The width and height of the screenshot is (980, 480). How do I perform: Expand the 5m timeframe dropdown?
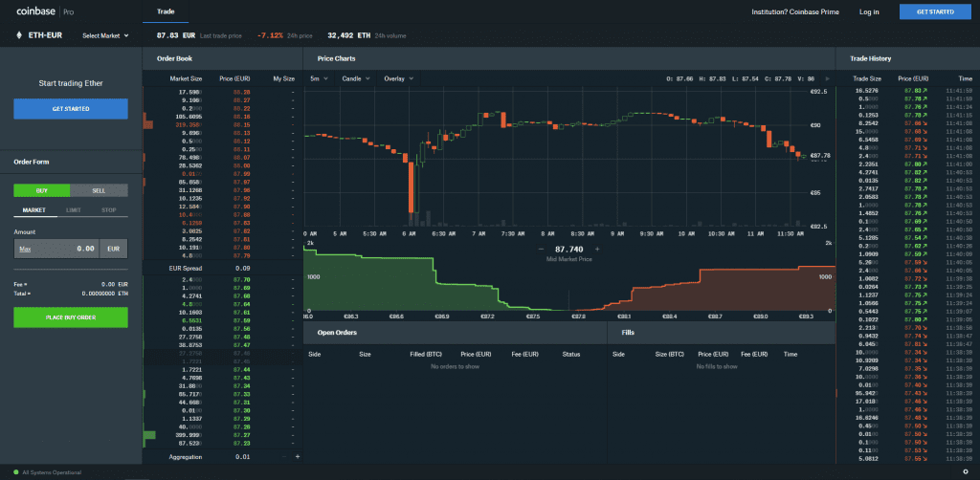(319, 78)
